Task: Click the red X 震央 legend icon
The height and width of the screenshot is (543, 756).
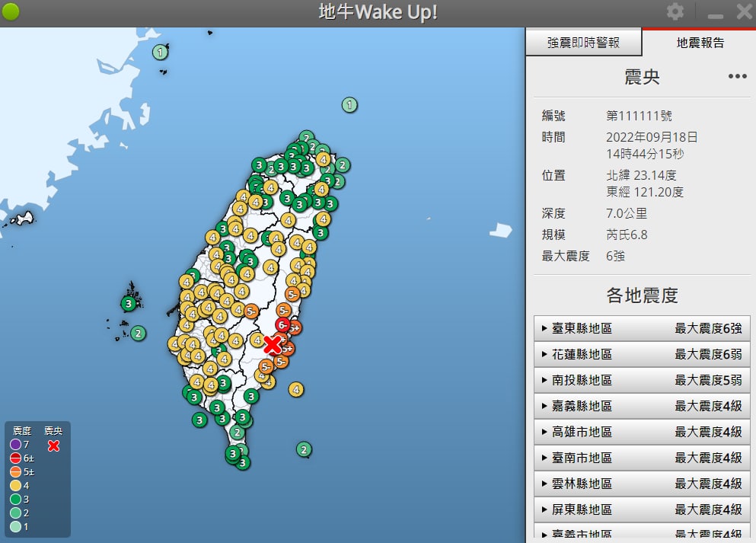Action: click(53, 446)
